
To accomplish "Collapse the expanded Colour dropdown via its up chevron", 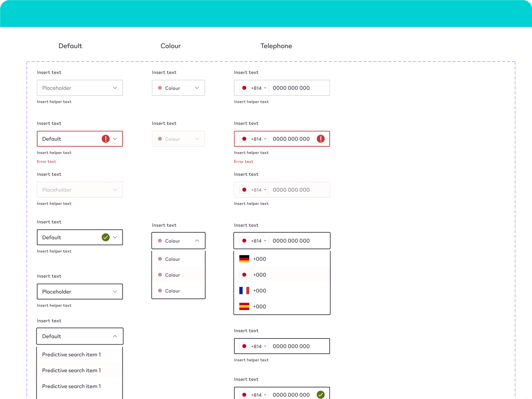I will (x=197, y=241).
